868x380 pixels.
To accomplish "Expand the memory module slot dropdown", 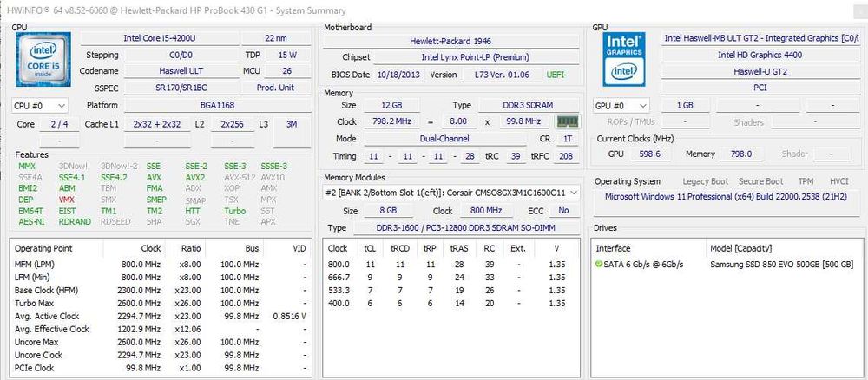I will [x=451, y=193].
